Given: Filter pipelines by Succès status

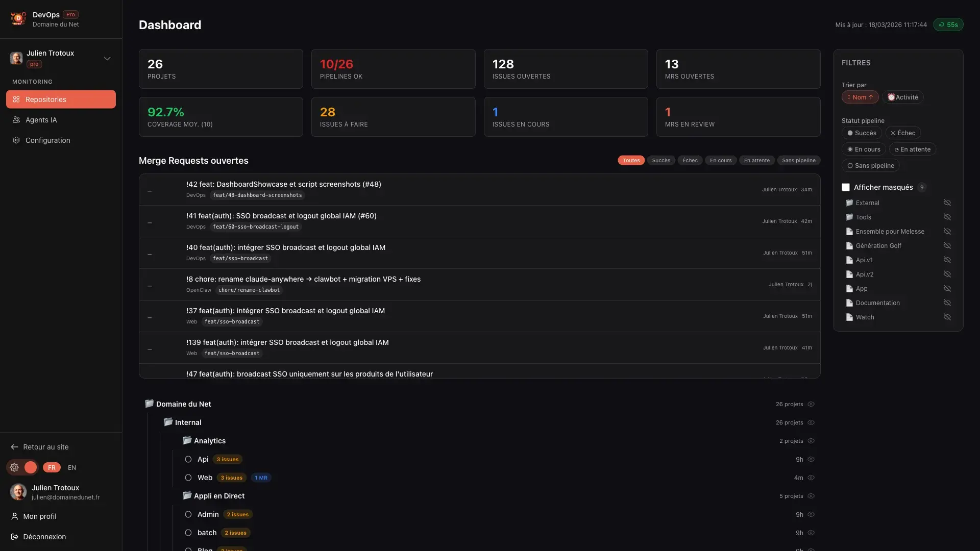Looking at the screenshot, I should [x=862, y=133].
